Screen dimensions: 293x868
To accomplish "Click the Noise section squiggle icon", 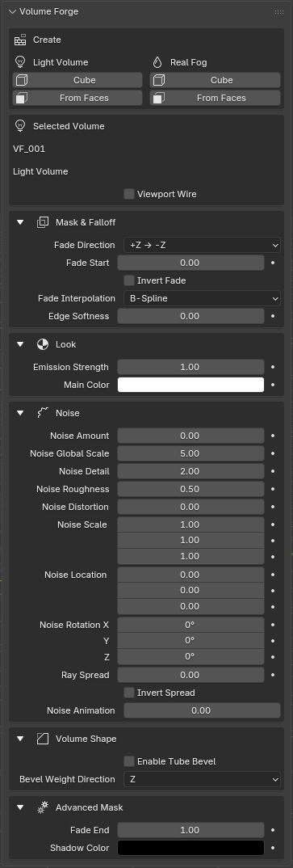I will pyautogui.click(x=43, y=413).
